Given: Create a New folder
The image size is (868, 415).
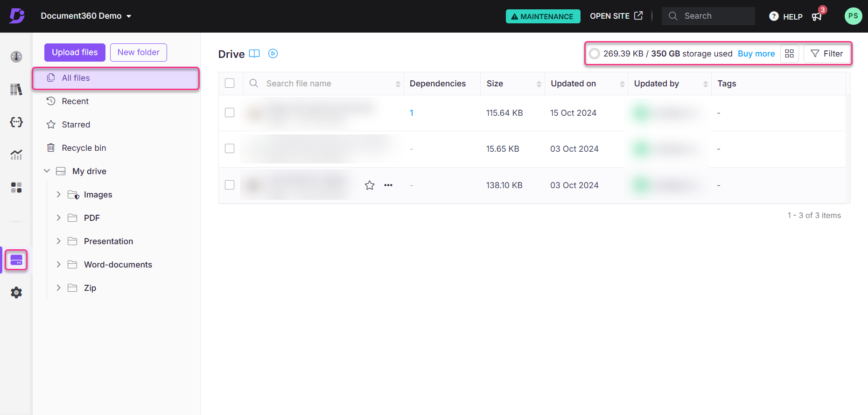Looking at the screenshot, I should point(139,52).
